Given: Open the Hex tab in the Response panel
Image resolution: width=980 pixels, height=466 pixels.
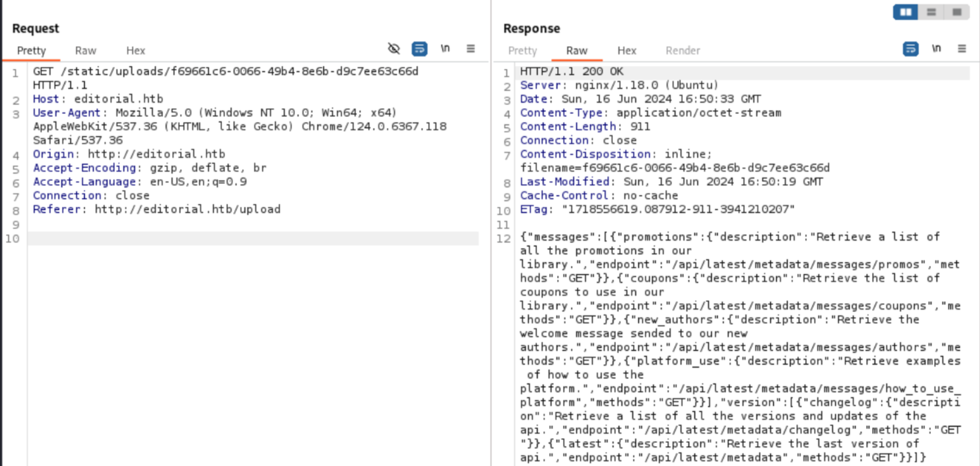Looking at the screenshot, I should tap(627, 51).
